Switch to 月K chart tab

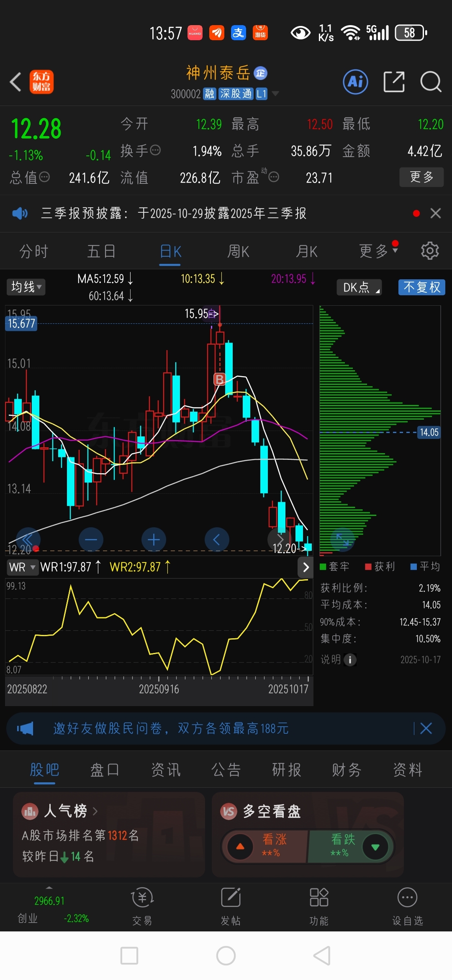306,251
